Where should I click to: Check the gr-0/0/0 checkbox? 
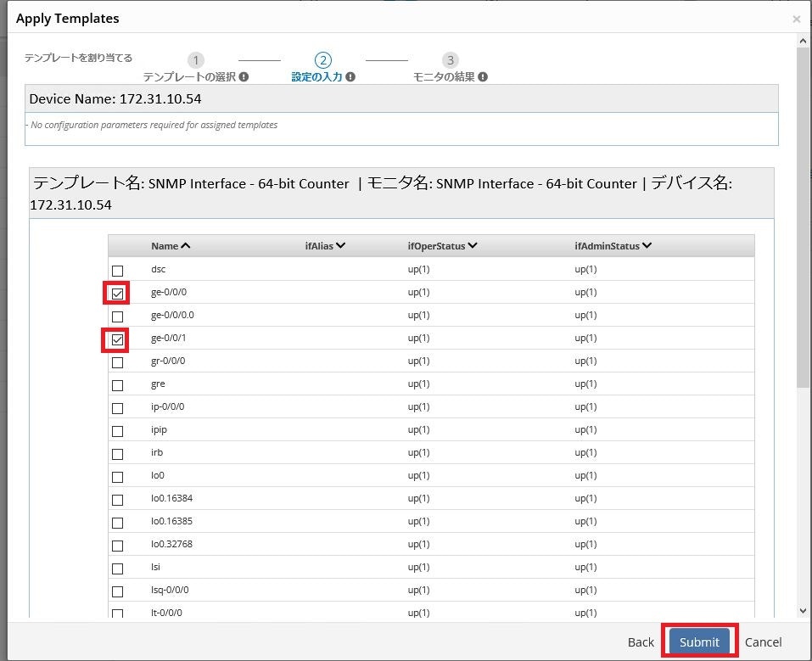[x=118, y=362]
